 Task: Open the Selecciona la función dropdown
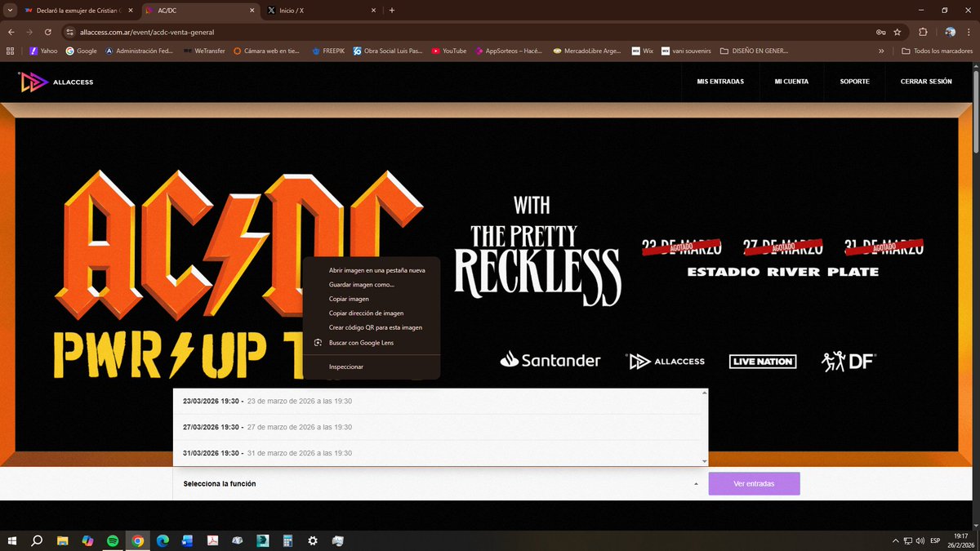click(x=440, y=484)
